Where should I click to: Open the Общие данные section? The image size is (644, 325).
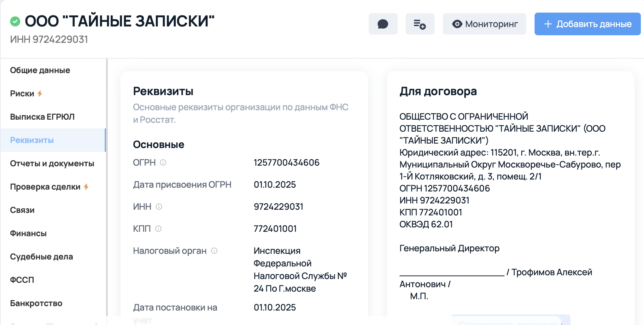40,70
